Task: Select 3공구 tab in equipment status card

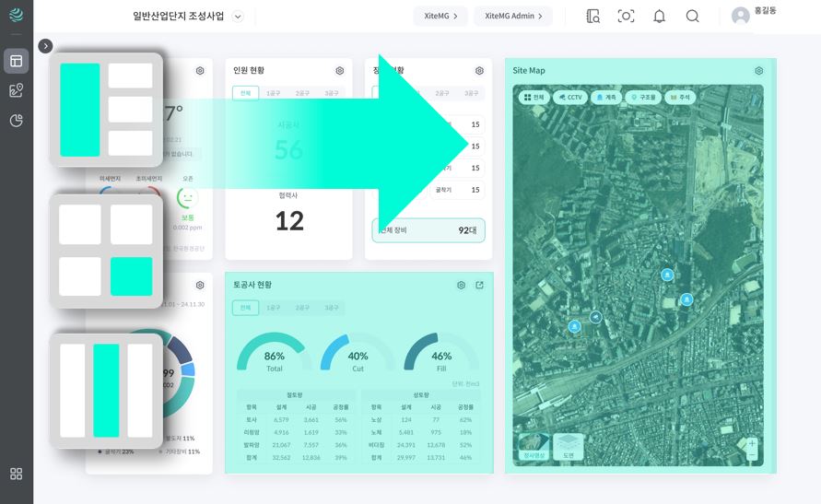Action: tap(471, 93)
